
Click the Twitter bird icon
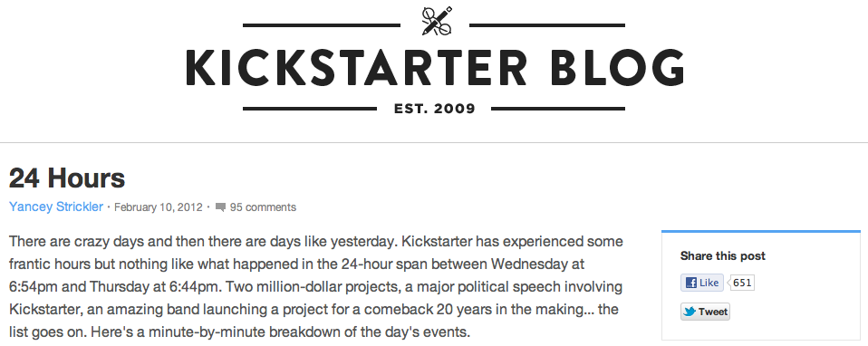(x=690, y=312)
